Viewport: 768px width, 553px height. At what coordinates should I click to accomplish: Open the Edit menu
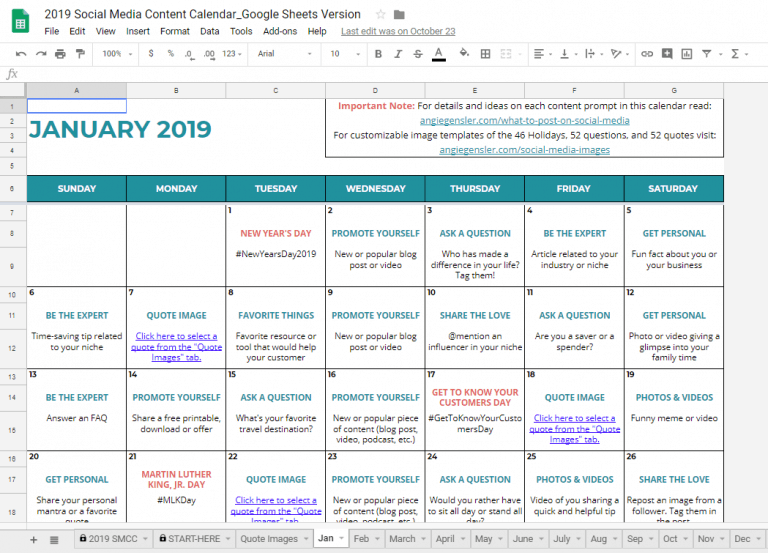[x=77, y=31]
